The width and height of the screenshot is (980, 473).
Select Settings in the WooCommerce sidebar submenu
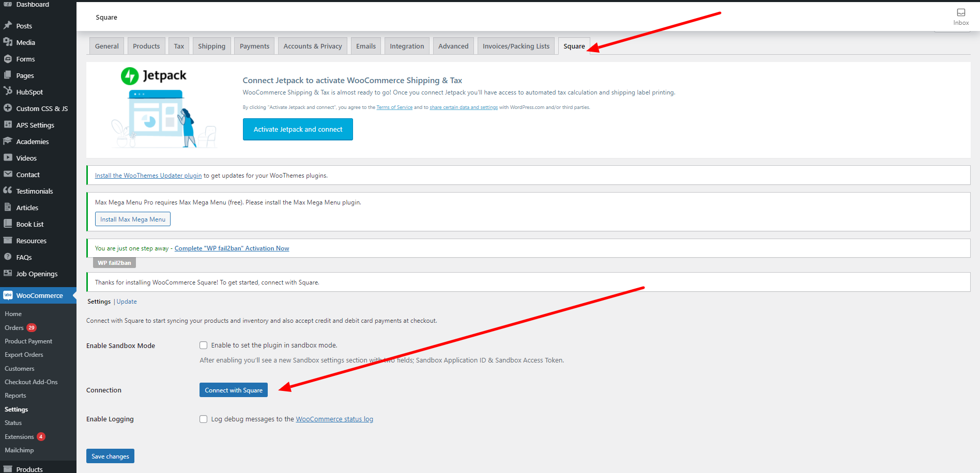pyautogui.click(x=17, y=409)
